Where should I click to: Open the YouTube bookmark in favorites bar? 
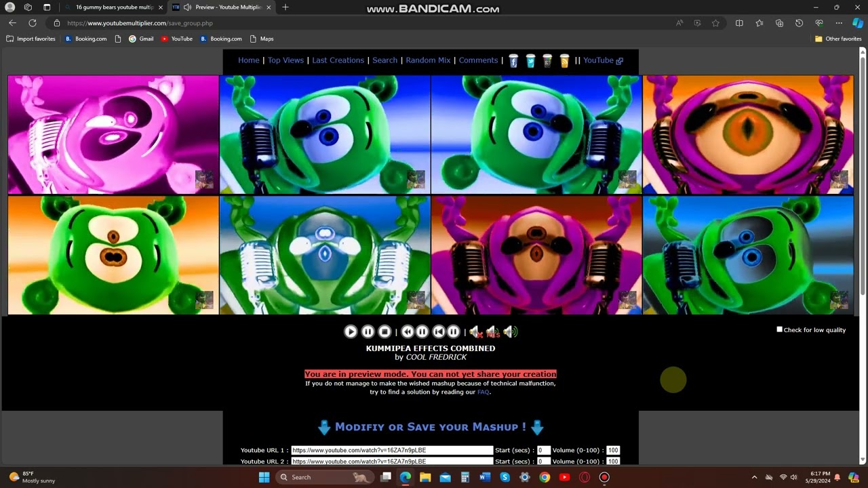[177, 39]
